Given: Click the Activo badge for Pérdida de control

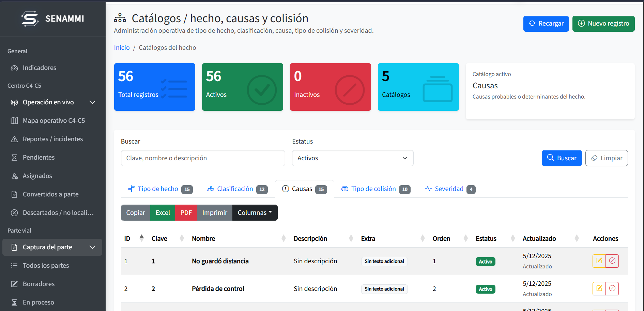Looking at the screenshot, I should [485, 289].
